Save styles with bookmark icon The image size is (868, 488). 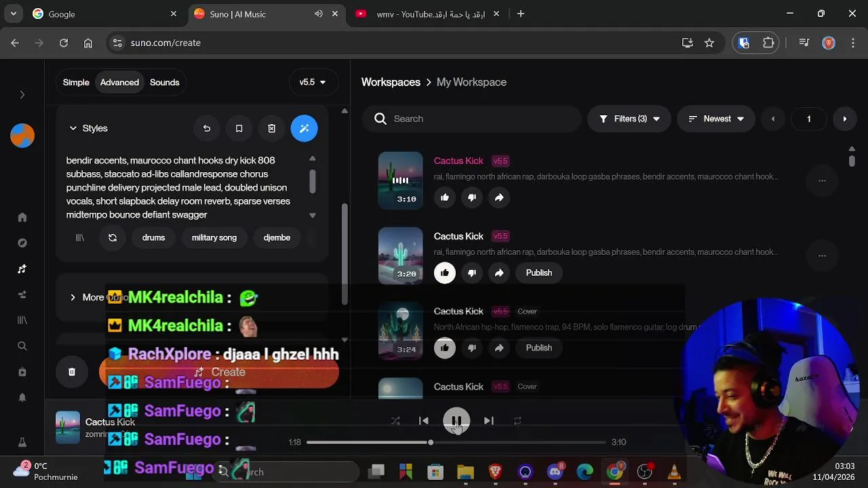pyautogui.click(x=239, y=128)
